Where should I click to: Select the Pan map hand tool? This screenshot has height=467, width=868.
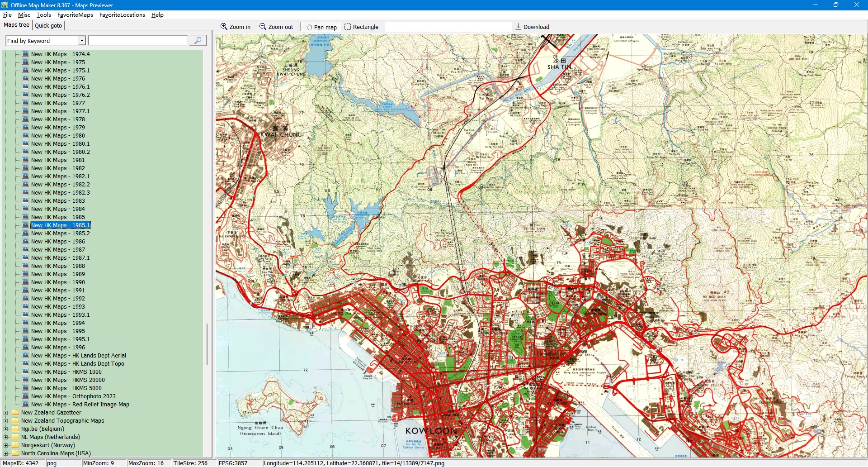coord(309,27)
